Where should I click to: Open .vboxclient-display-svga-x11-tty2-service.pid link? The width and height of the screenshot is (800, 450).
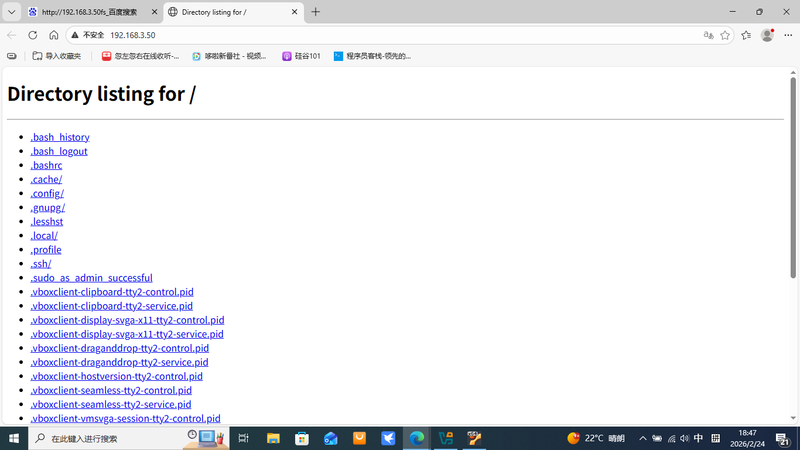(x=127, y=334)
